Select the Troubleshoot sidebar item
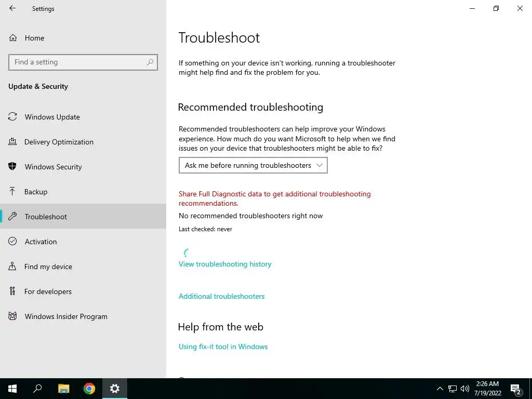The width and height of the screenshot is (532, 399). coord(83,217)
